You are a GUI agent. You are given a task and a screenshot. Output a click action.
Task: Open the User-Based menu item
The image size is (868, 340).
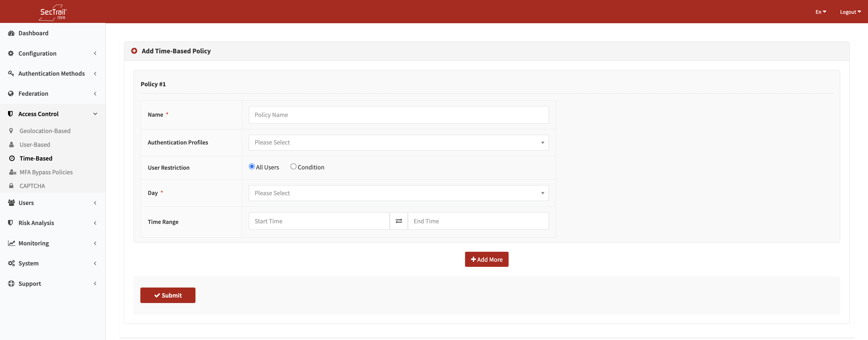click(x=35, y=144)
